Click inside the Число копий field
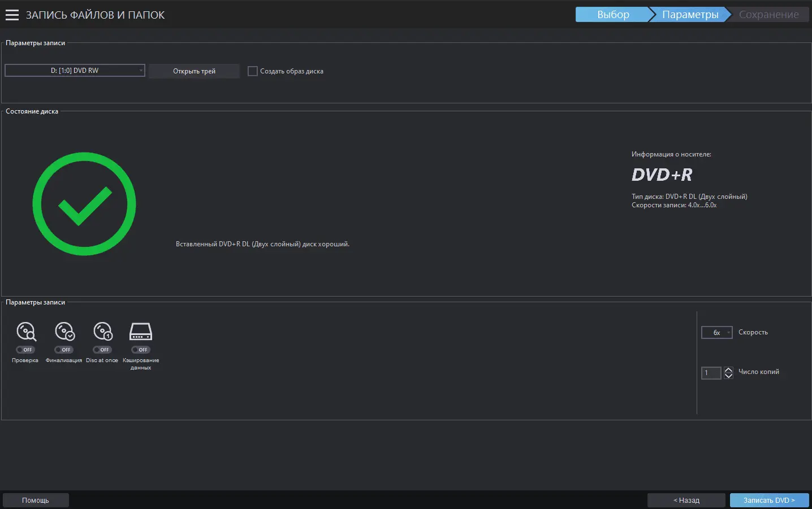This screenshot has width=812, height=509. click(711, 373)
